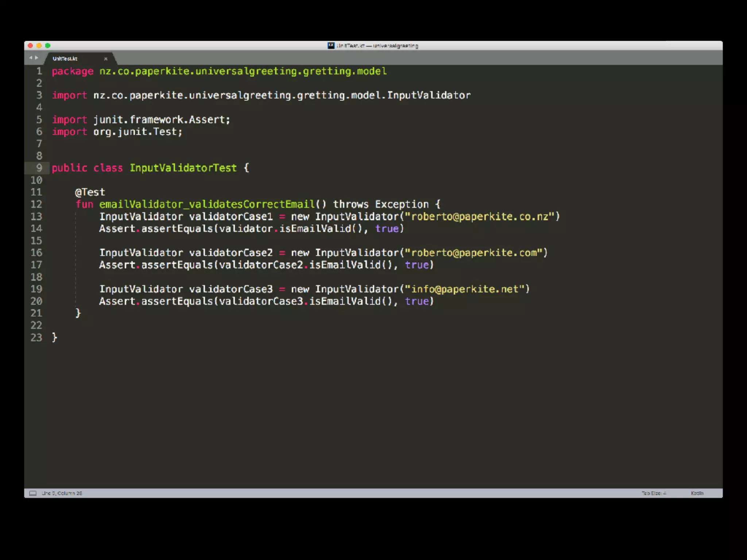Click the tab scroll right arrow
Image resolution: width=747 pixels, height=560 pixels.
pyautogui.click(x=36, y=58)
